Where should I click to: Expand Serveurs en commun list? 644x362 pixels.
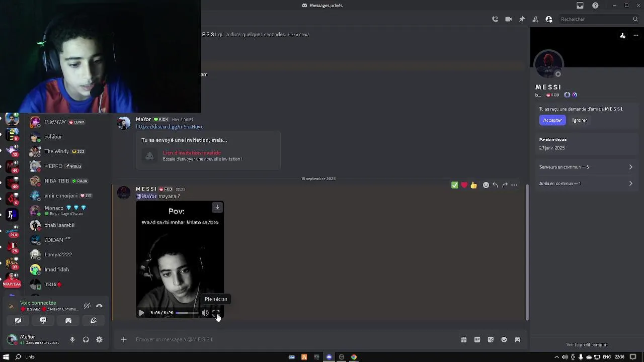pos(586,167)
